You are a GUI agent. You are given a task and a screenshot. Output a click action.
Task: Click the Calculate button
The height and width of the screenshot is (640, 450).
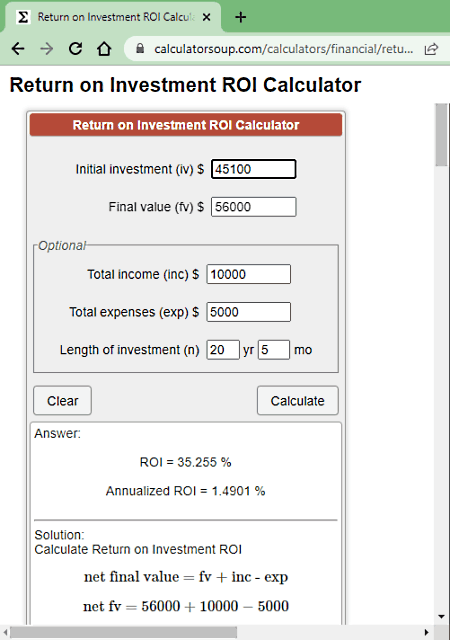point(298,400)
